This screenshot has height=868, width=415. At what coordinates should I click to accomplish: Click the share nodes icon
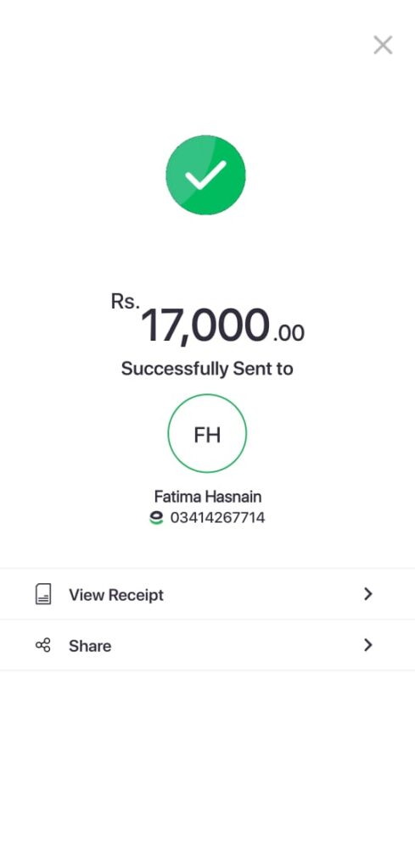point(43,645)
